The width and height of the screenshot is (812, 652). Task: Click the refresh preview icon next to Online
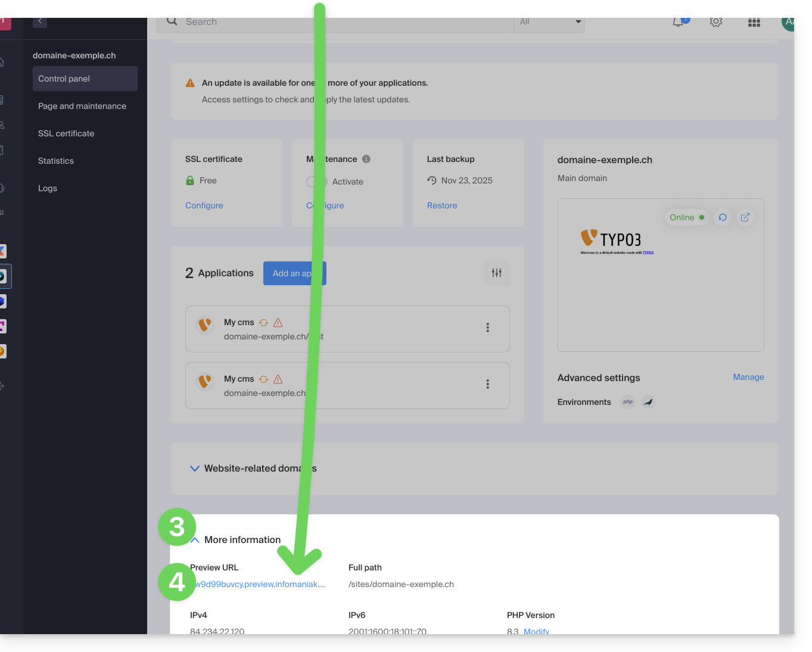tap(723, 217)
